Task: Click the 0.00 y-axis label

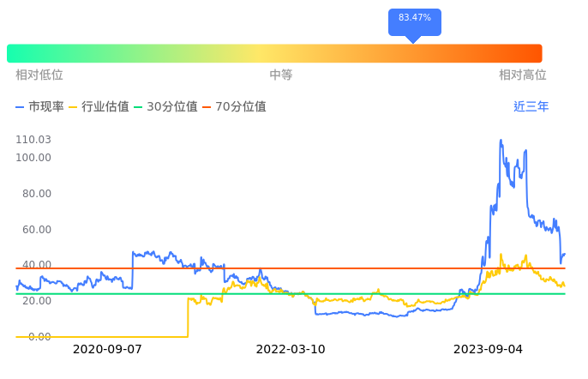Action: click(x=39, y=337)
